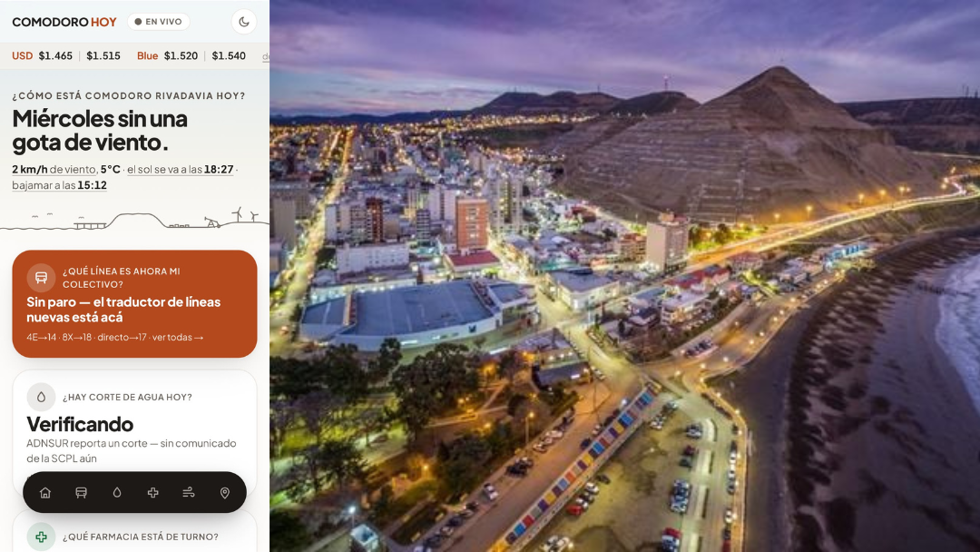
Task: Click the 'Blue' dollar label
Action: pyautogui.click(x=148, y=55)
